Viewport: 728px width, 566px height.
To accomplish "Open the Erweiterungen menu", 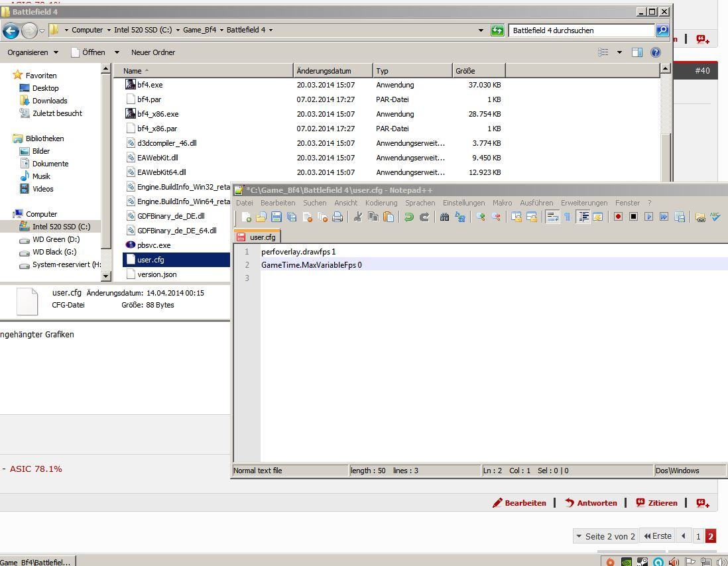I will tap(584, 203).
